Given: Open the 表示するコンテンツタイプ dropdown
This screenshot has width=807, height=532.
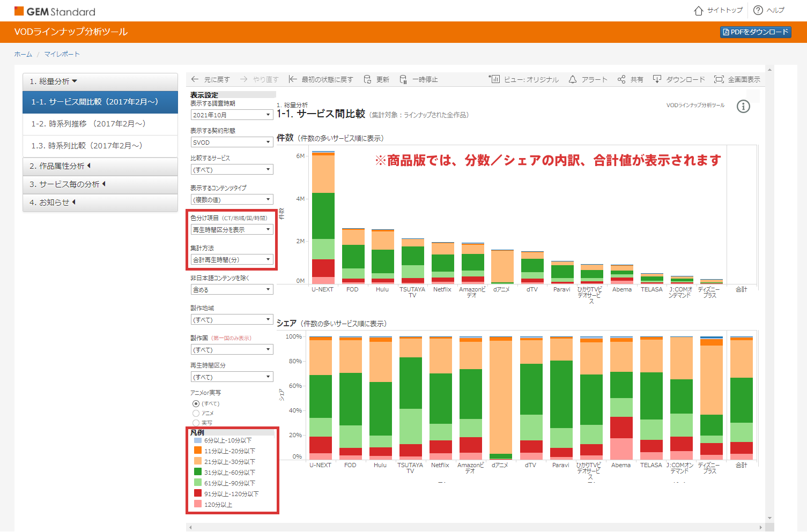Looking at the screenshot, I should (232, 199).
